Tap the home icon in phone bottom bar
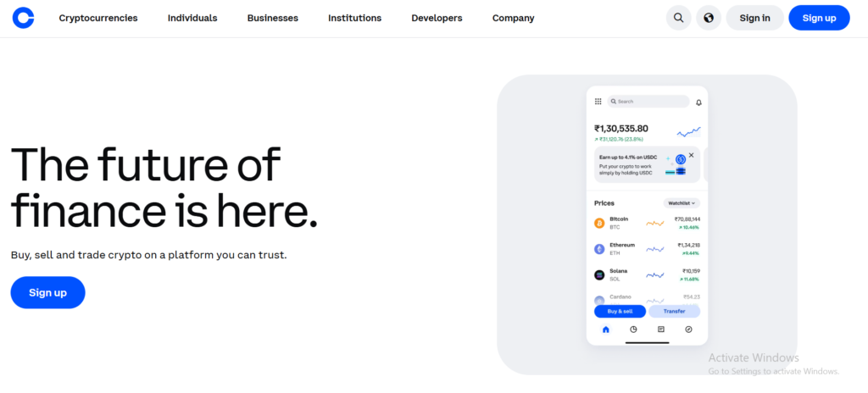The height and width of the screenshot is (393, 868). (605, 329)
